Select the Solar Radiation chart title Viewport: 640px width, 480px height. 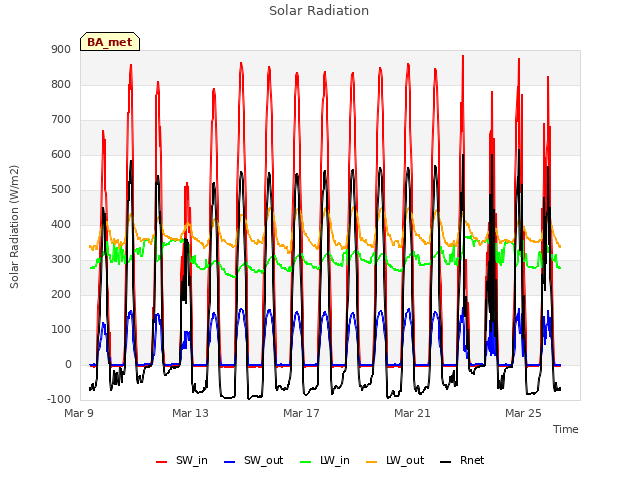pyautogui.click(x=319, y=11)
